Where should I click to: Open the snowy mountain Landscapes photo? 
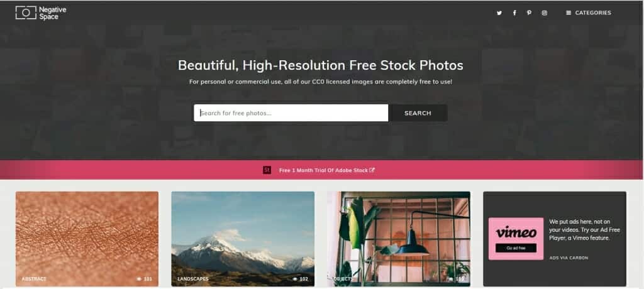[x=243, y=239]
